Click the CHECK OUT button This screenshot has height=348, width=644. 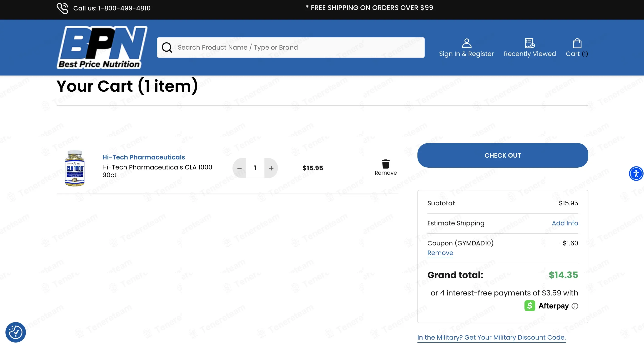pyautogui.click(x=503, y=155)
